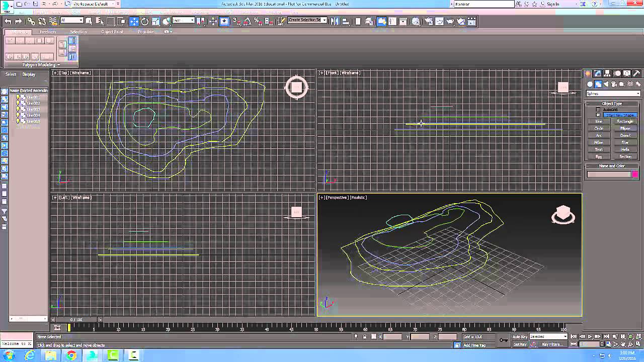This screenshot has height=362, width=644.
Task: Click the Align tool icon
Action: point(347,21)
